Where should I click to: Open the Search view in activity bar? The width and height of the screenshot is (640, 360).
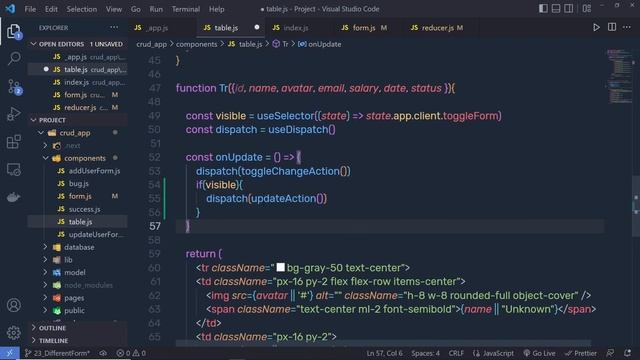[14, 58]
